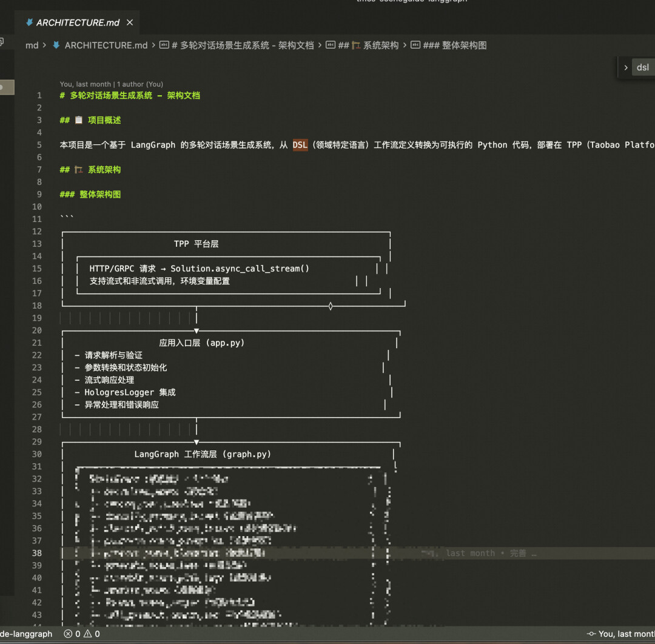Select the ARCHITECTURE.md tab label

[x=78, y=23]
